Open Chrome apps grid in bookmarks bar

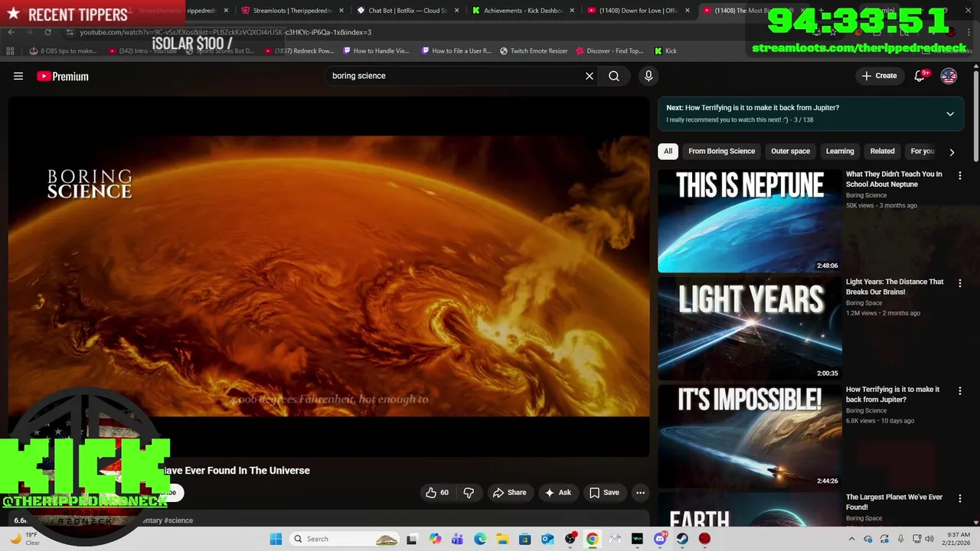[10, 51]
